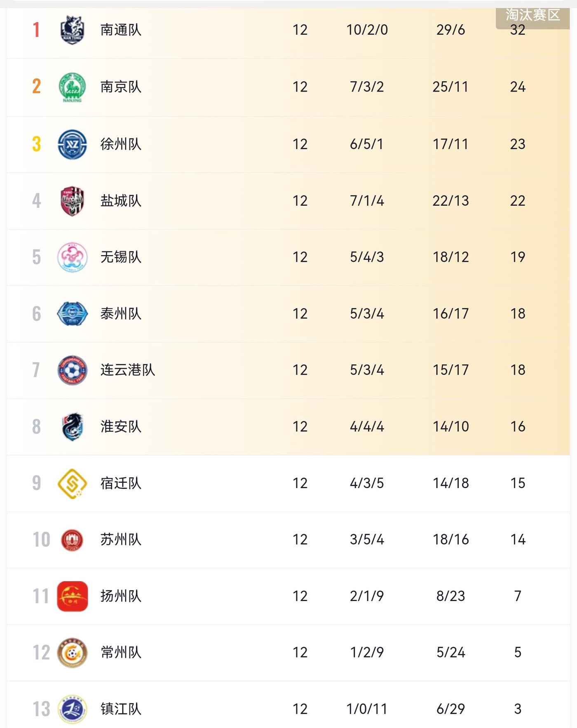Open 南通队 team name link

[121, 30]
